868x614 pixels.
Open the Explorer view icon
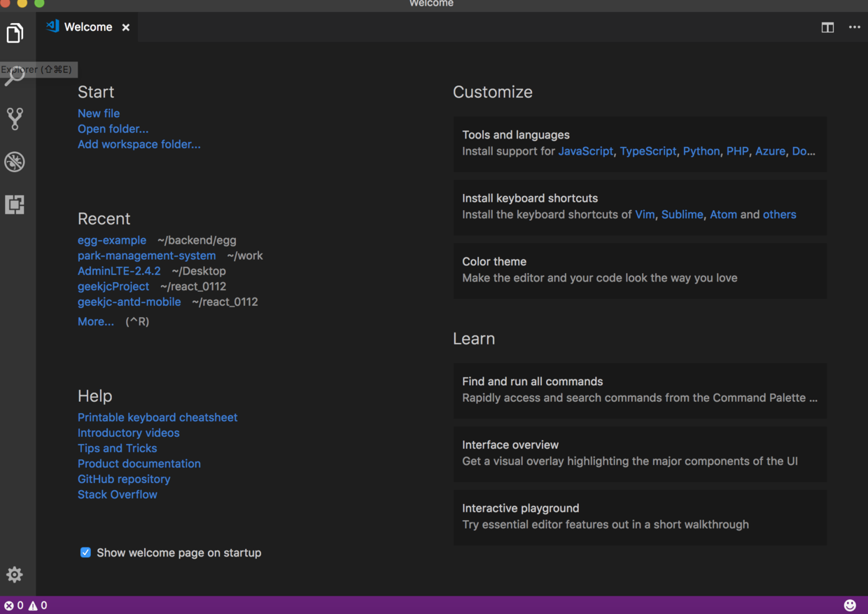pos(15,33)
